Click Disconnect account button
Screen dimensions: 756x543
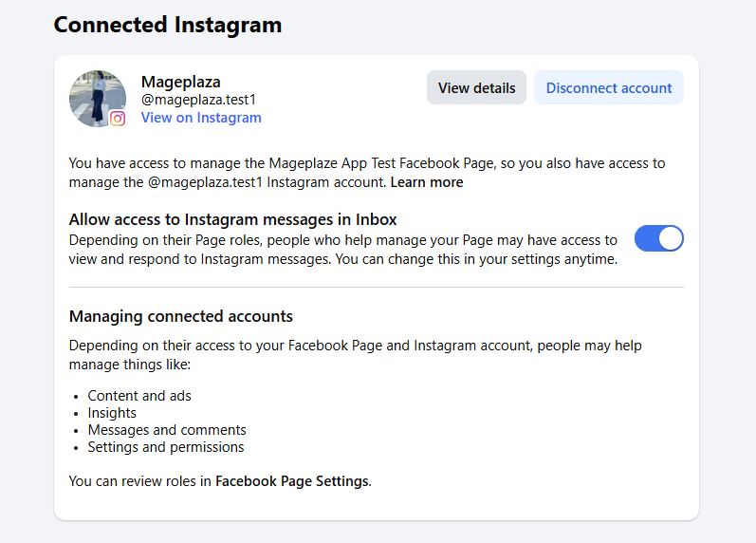click(x=608, y=87)
